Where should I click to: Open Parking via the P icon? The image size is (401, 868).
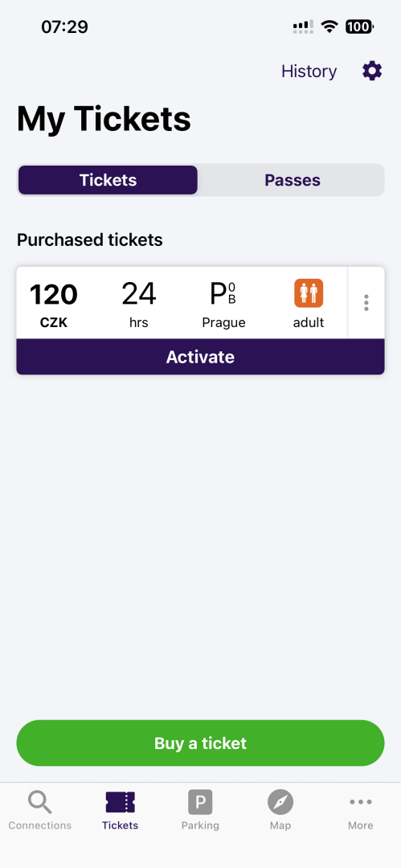(200, 802)
